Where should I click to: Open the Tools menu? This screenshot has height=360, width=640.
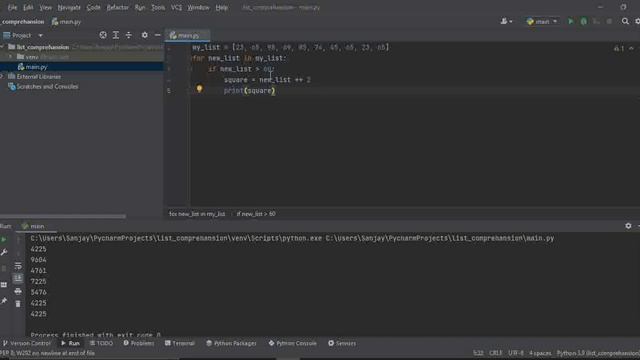pyautogui.click(x=158, y=7)
